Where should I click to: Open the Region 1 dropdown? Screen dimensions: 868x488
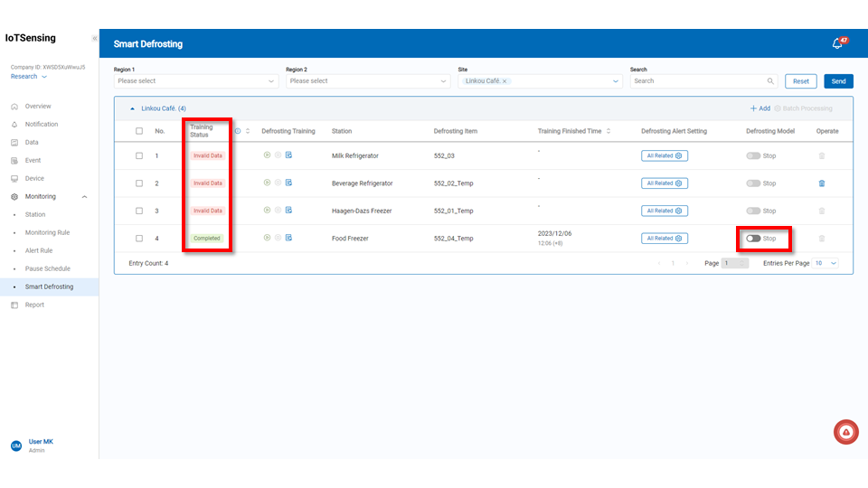195,81
